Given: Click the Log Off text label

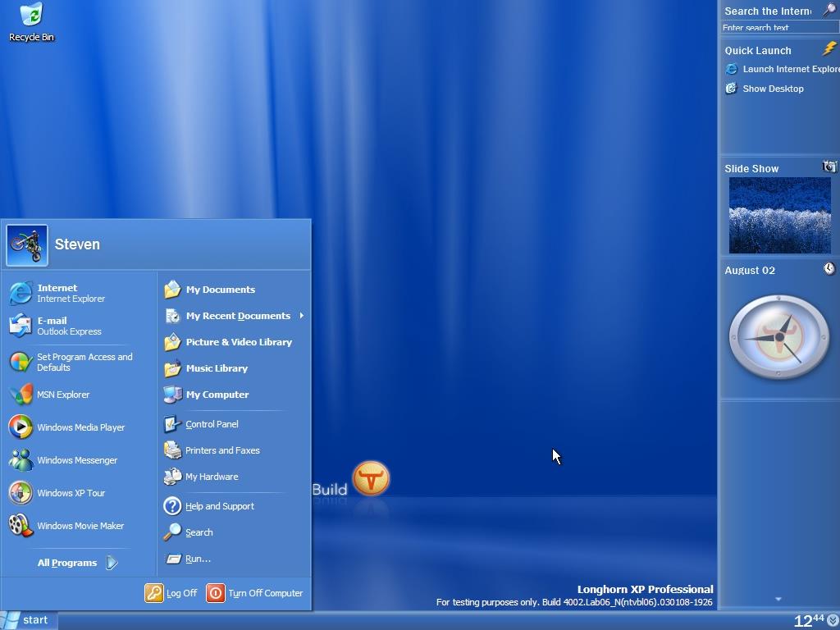Looking at the screenshot, I should [x=181, y=594].
